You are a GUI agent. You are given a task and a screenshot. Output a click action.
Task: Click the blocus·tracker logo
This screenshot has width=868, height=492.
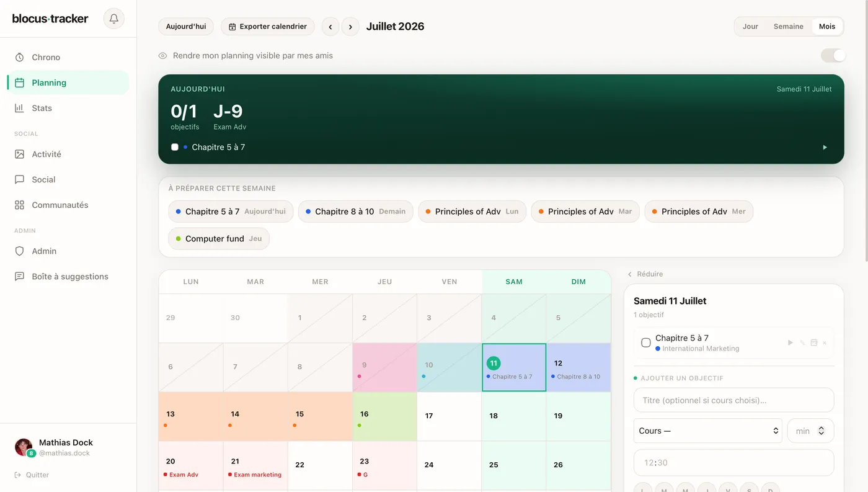50,19
